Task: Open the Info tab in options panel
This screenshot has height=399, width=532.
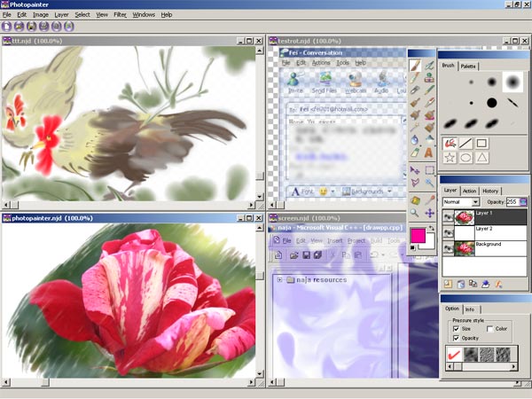Action: pyautogui.click(x=470, y=309)
